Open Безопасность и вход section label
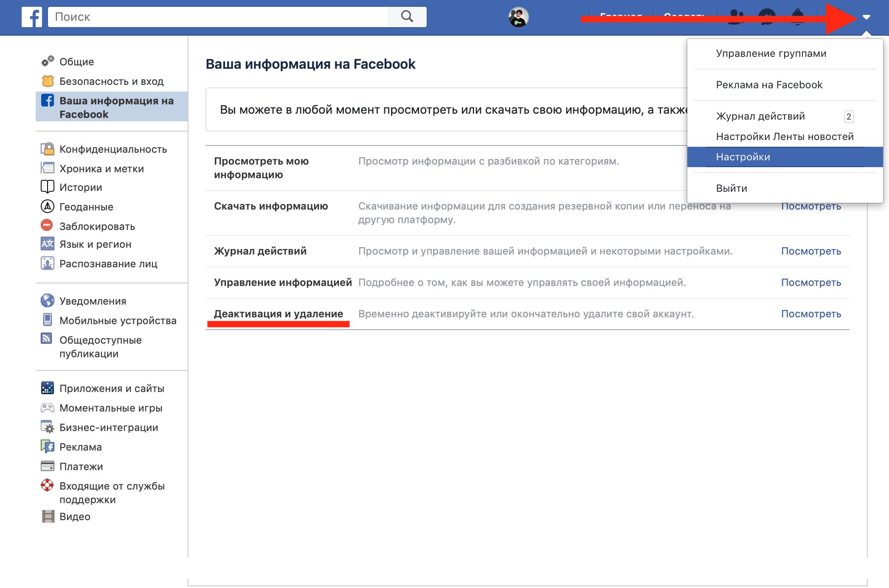This screenshot has height=588, width=889. click(112, 81)
